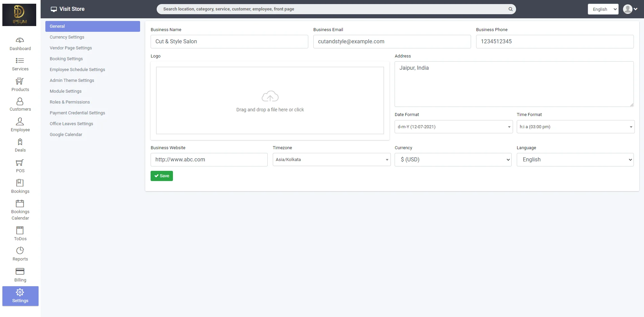Go to Customers via sidebar icon
Viewport: 644px width, 317px height.
tap(20, 101)
